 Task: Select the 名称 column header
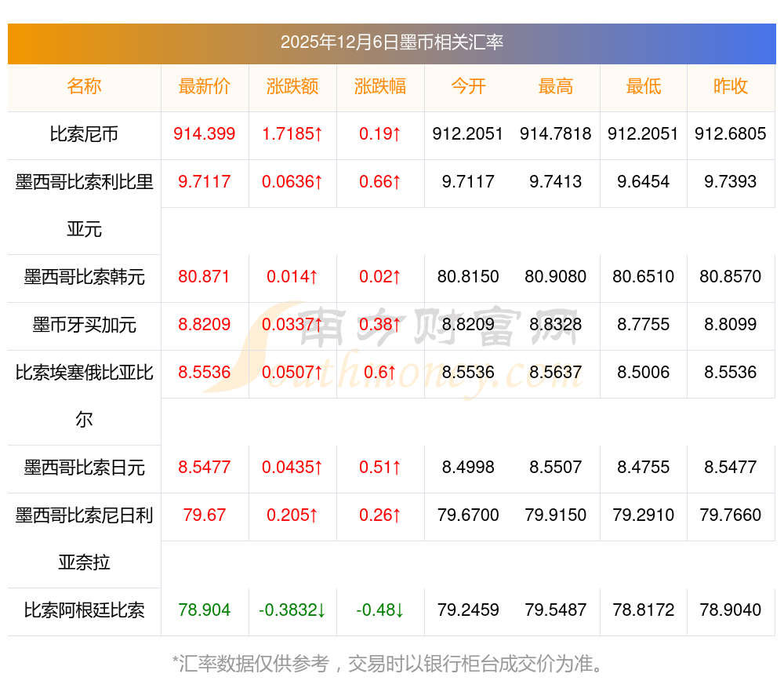coord(84,87)
